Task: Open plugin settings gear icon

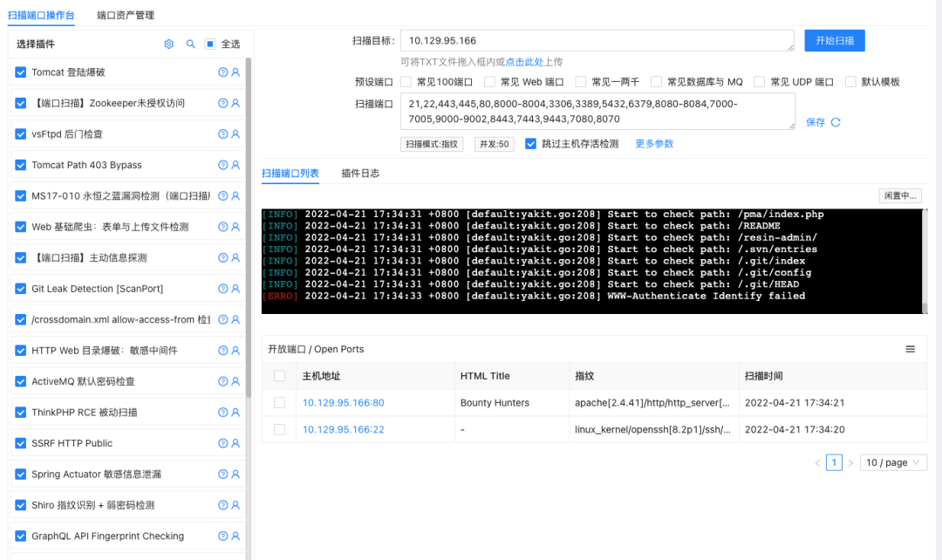Action: coord(169,44)
